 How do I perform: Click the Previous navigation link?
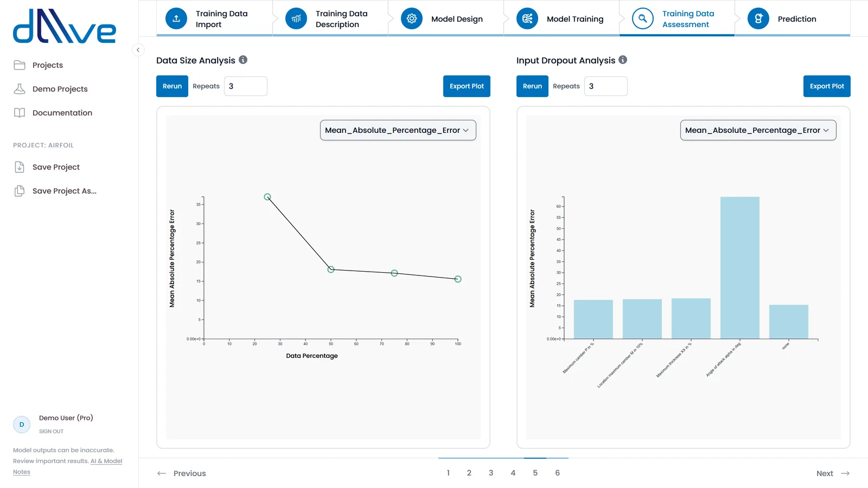[182, 473]
